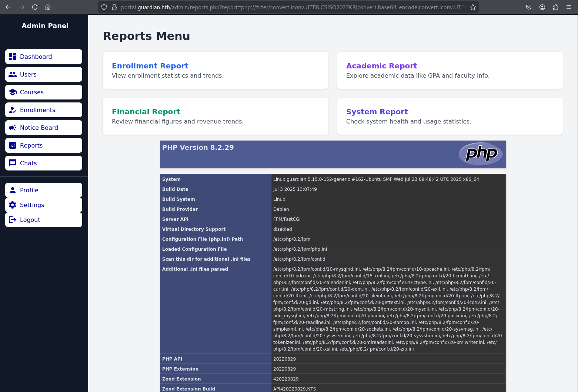Click the Notice Board megaphone icon
Image resolution: width=578 pixels, height=392 pixels.
tap(13, 128)
